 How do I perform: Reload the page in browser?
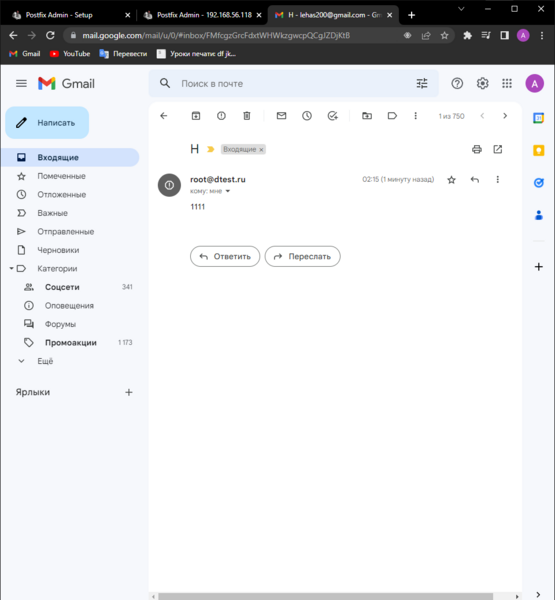[50, 36]
